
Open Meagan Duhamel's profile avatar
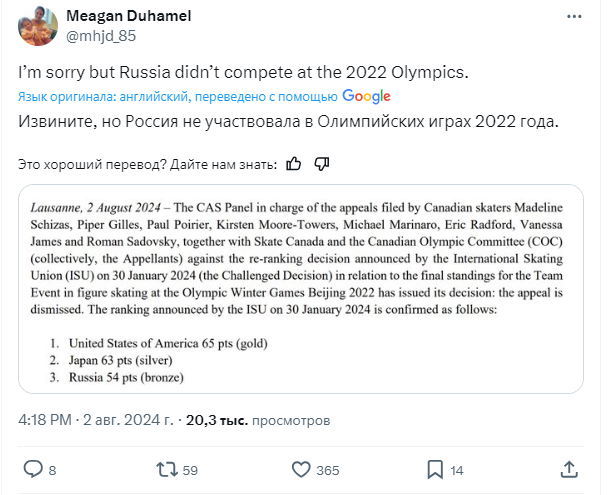[x=41, y=25]
